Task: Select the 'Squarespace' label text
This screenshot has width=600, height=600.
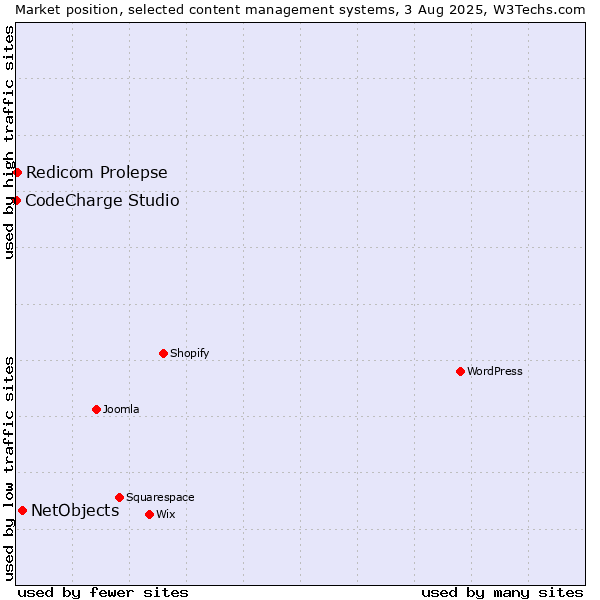Action: pyautogui.click(x=160, y=497)
